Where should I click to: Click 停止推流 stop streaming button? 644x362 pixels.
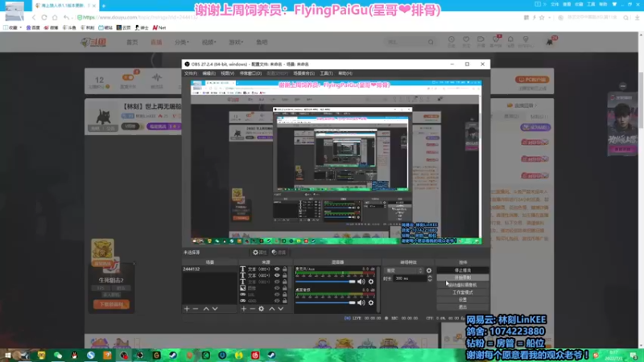[x=463, y=270]
